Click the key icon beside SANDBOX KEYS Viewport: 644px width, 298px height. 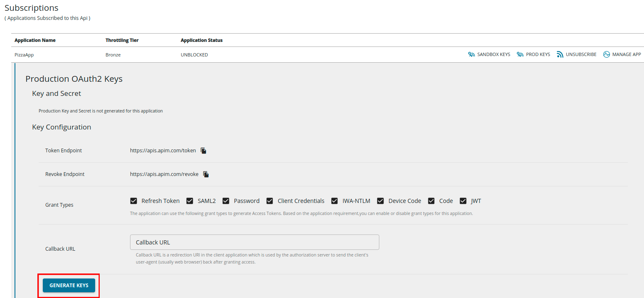point(472,54)
